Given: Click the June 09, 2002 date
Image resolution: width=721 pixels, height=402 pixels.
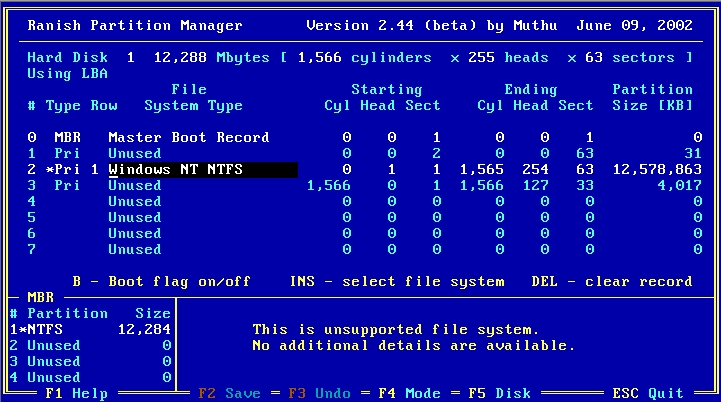Looking at the screenshot, I should tap(635, 26).
